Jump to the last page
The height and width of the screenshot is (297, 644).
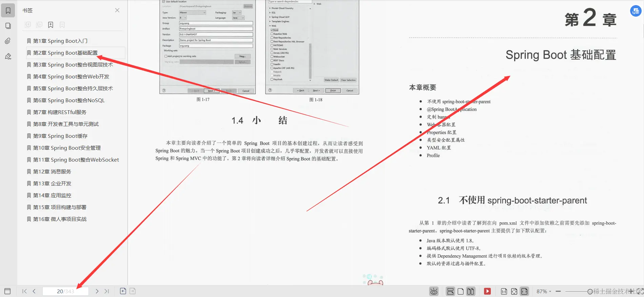[107, 291]
